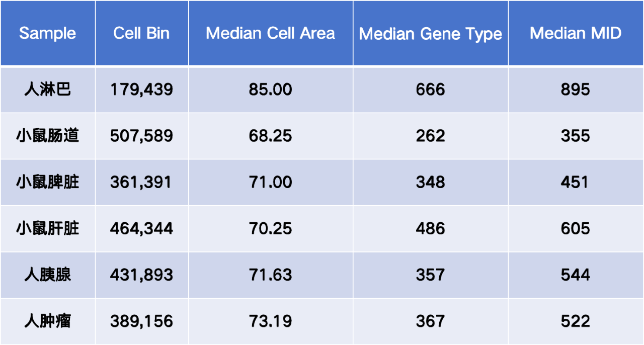Click the median cell area 71.00

(x=270, y=182)
